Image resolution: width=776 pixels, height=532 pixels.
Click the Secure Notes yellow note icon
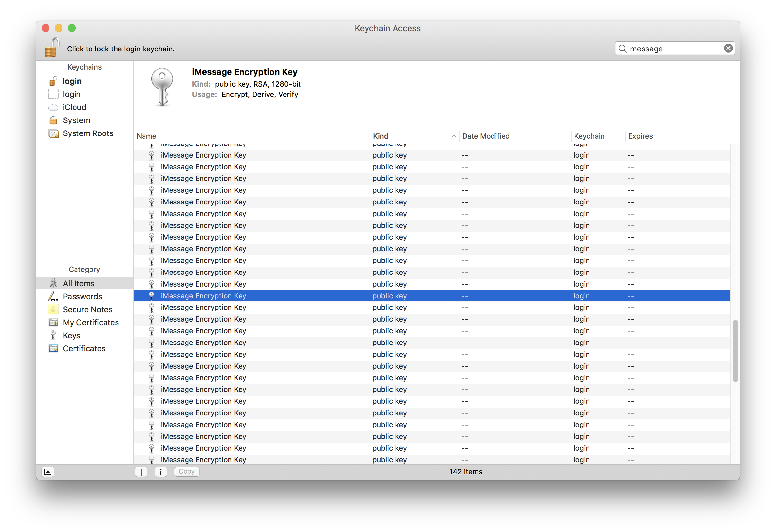53,309
